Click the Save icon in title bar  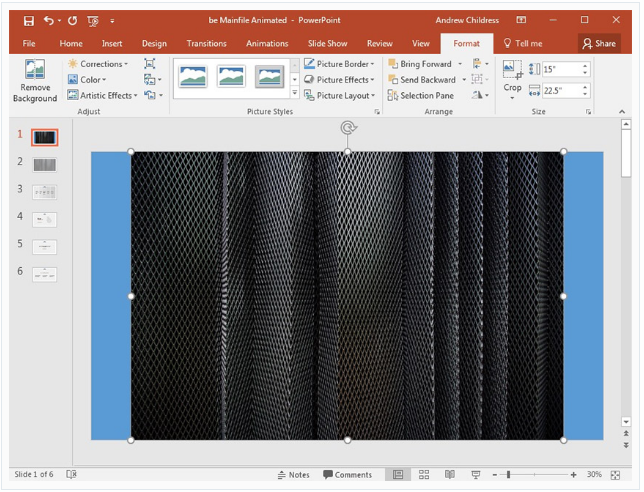pos(28,21)
